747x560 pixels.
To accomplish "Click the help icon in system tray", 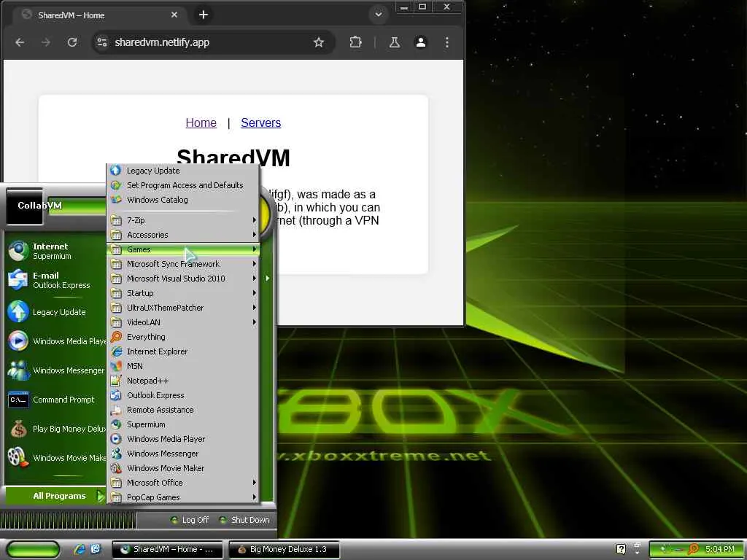I will [622, 550].
